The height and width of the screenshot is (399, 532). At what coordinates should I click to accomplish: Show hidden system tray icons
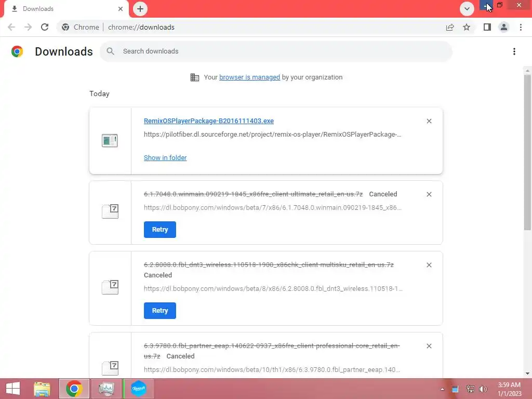[442, 389]
